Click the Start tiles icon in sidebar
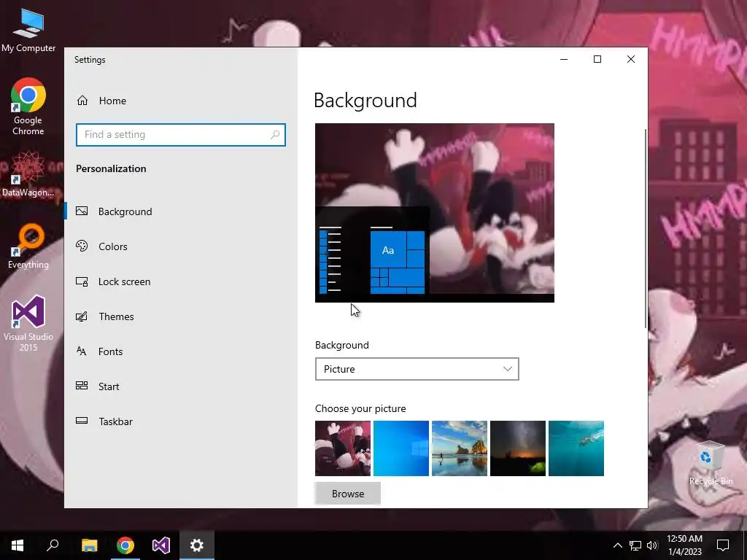This screenshot has height=560, width=747. pyautogui.click(x=82, y=386)
